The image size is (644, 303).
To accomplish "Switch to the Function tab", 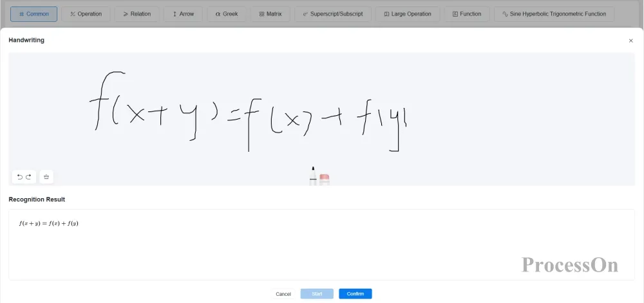I will coord(467,14).
